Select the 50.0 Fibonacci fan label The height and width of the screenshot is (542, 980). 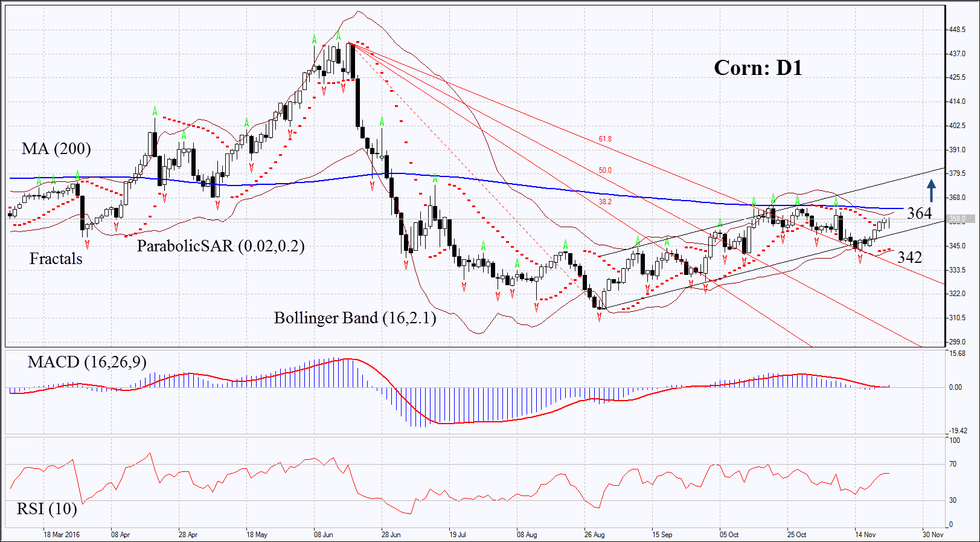click(605, 170)
